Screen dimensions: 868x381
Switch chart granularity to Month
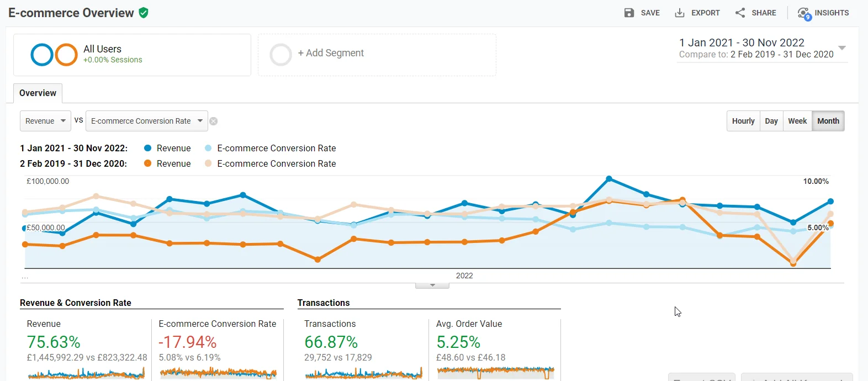tap(828, 121)
